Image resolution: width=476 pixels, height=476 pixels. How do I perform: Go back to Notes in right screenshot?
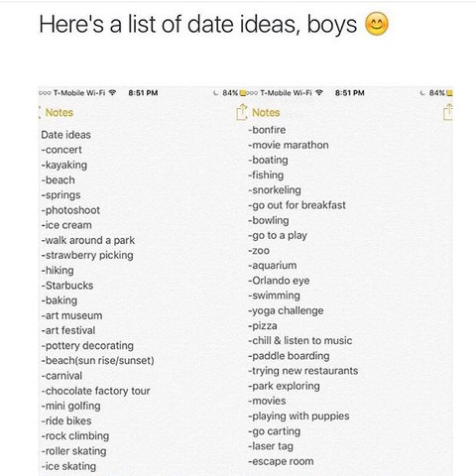click(266, 112)
